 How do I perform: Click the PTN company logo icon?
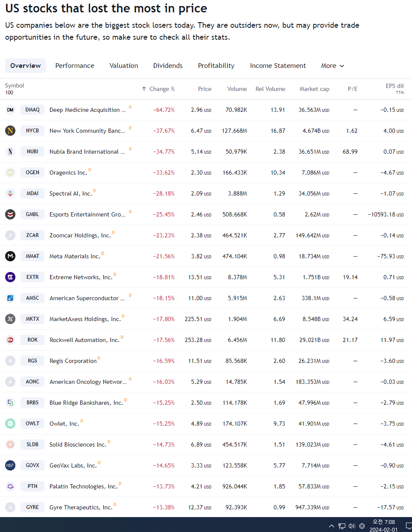point(10,486)
